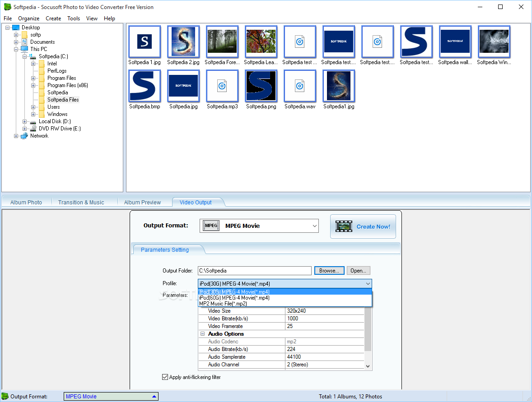Select the PerfLogs folder
The height and width of the screenshot is (402, 532).
pyautogui.click(x=57, y=71)
